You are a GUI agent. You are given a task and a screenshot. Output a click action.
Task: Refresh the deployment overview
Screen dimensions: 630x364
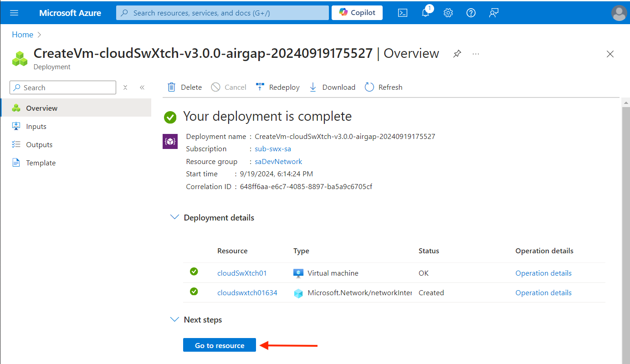point(383,87)
